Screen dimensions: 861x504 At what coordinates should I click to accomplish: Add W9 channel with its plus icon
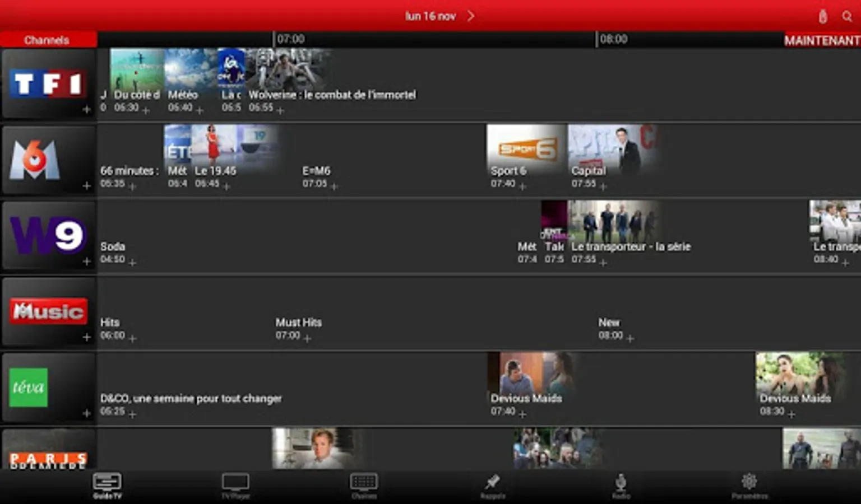pyautogui.click(x=86, y=261)
